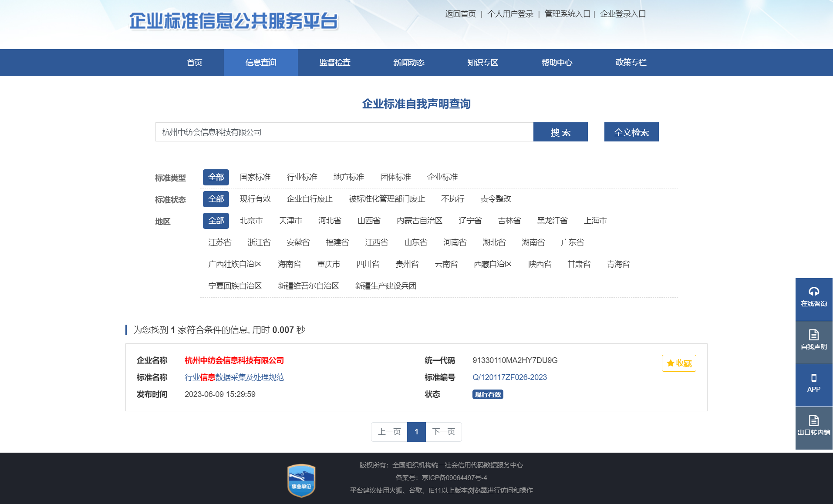Filter region by 广东省
This screenshot has width=833, height=504.
[x=573, y=242]
